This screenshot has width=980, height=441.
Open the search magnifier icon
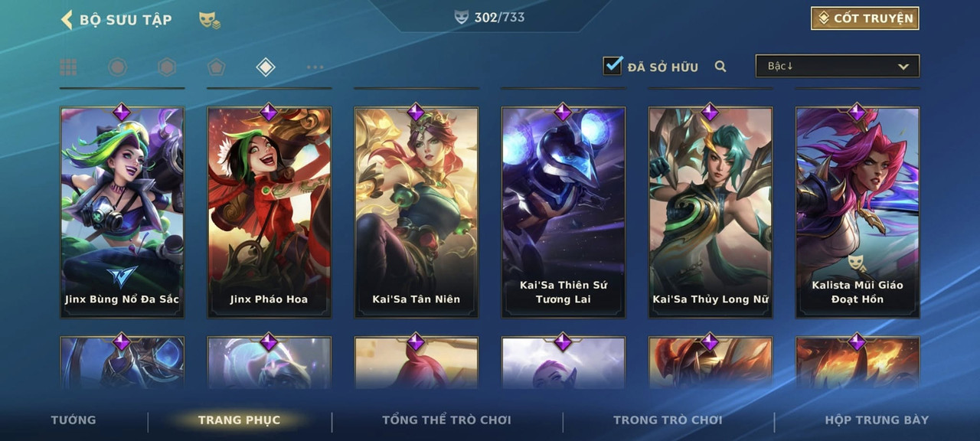coord(720,67)
